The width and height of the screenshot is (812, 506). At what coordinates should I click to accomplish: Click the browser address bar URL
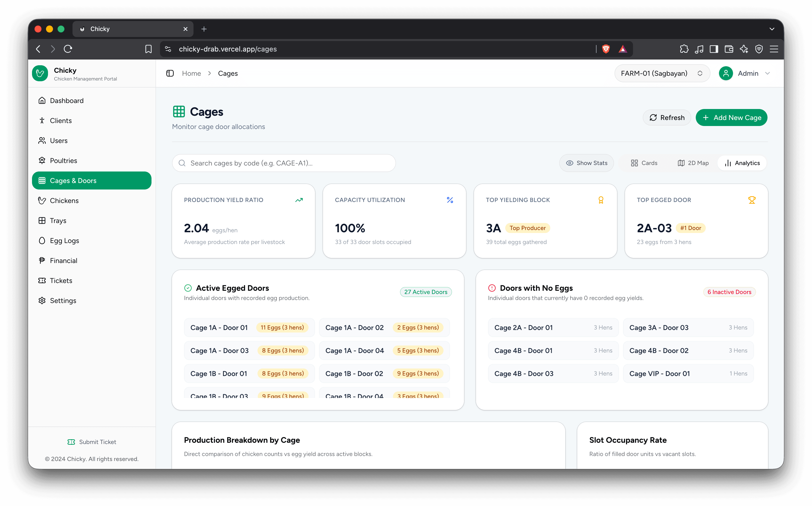227,49
